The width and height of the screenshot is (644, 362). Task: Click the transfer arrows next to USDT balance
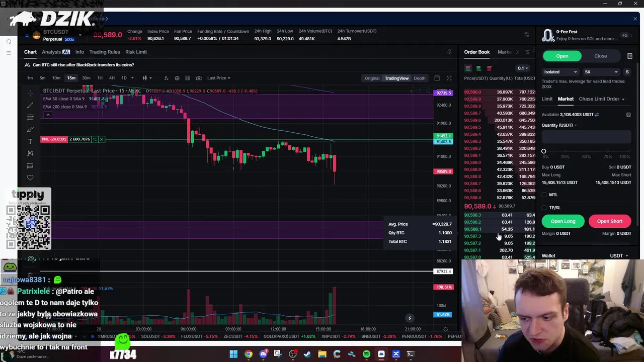click(597, 115)
